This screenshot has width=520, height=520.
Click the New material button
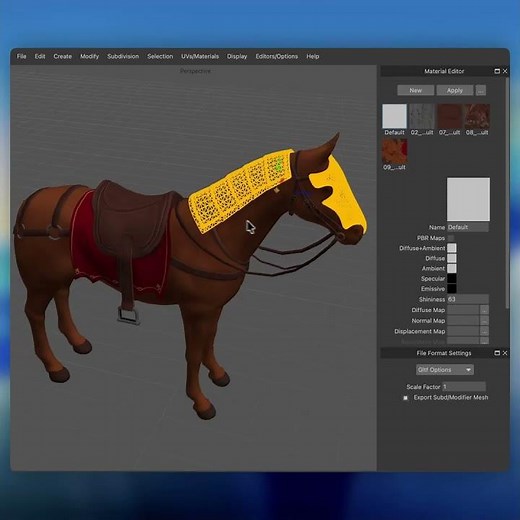[415, 90]
